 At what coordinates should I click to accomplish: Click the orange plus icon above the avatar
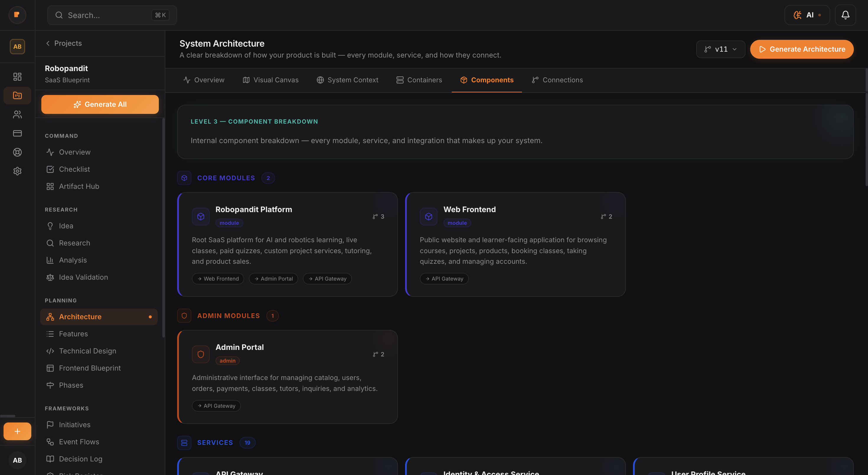[17, 431]
